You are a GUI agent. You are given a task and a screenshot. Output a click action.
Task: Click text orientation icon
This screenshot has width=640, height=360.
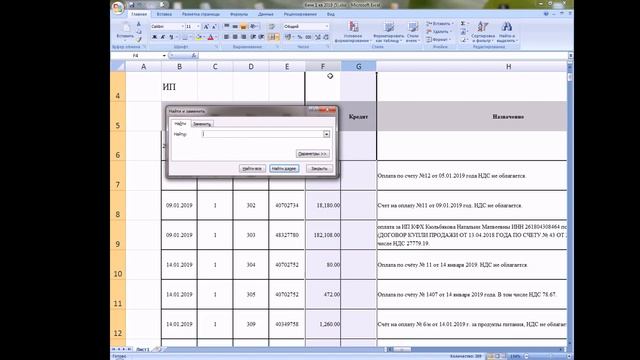pyautogui.click(x=254, y=27)
